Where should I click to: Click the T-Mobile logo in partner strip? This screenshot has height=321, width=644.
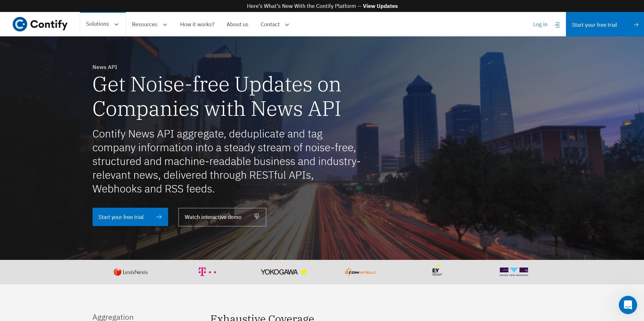coord(207,272)
